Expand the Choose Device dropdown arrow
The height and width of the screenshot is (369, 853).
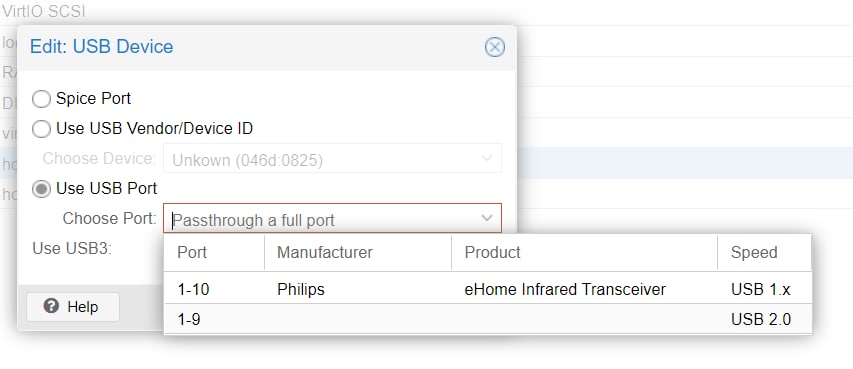[487, 158]
